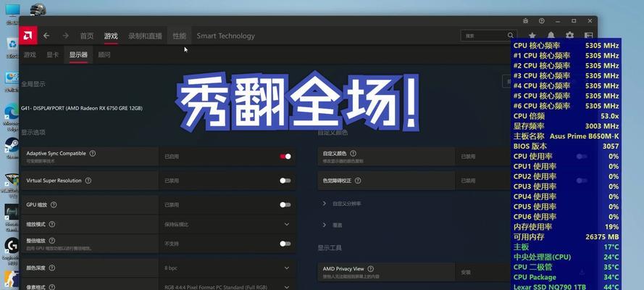Click the 显示工具 section heading
The height and width of the screenshot is (290, 644).
[330, 248]
